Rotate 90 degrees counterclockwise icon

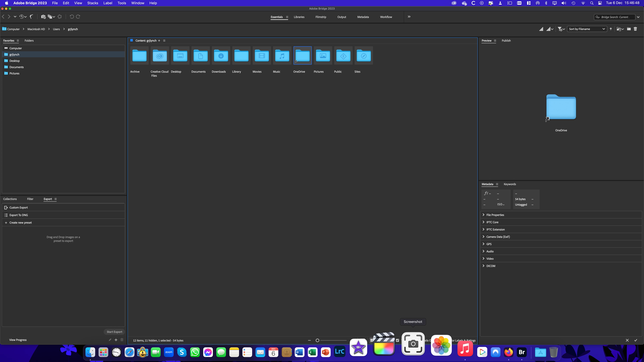point(72,17)
